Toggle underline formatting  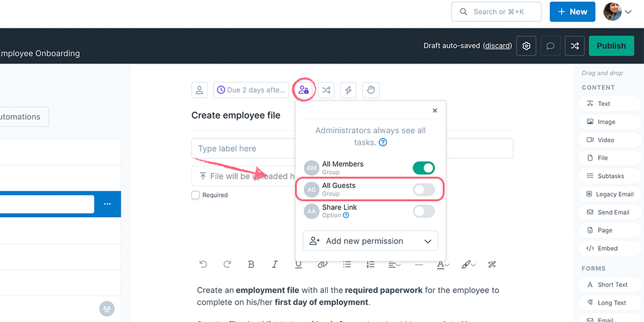(x=299, y=265)
